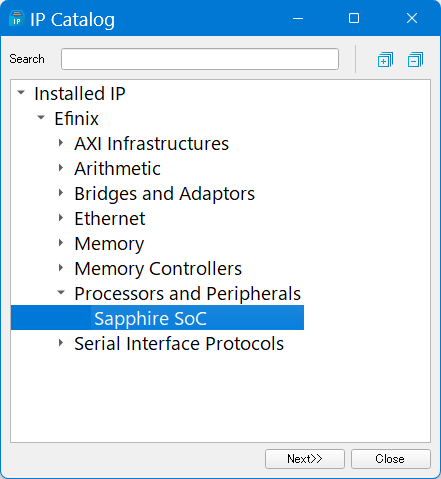Image resolution: width=441 pixels, height=479 pixels.
Task: Expand the Memory category arrow
Action: 61,243
